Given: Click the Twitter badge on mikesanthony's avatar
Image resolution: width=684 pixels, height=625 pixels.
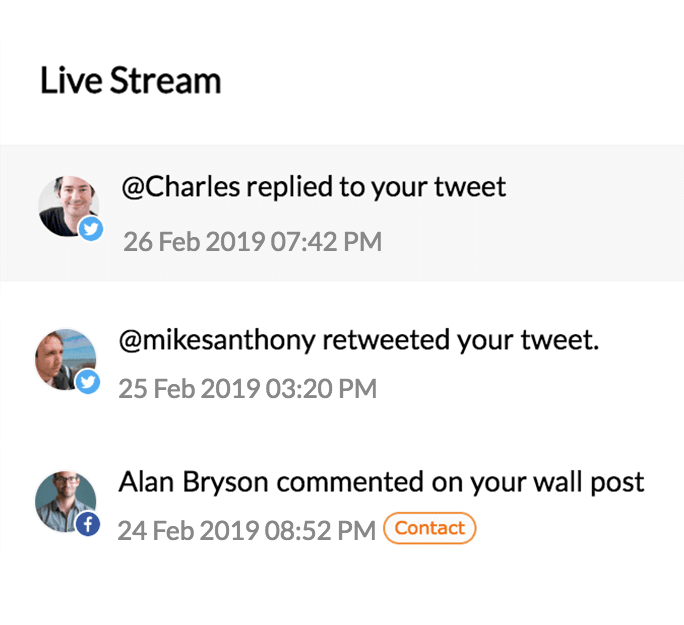Looking at the screenshot, I should click(x=88, y=382).
